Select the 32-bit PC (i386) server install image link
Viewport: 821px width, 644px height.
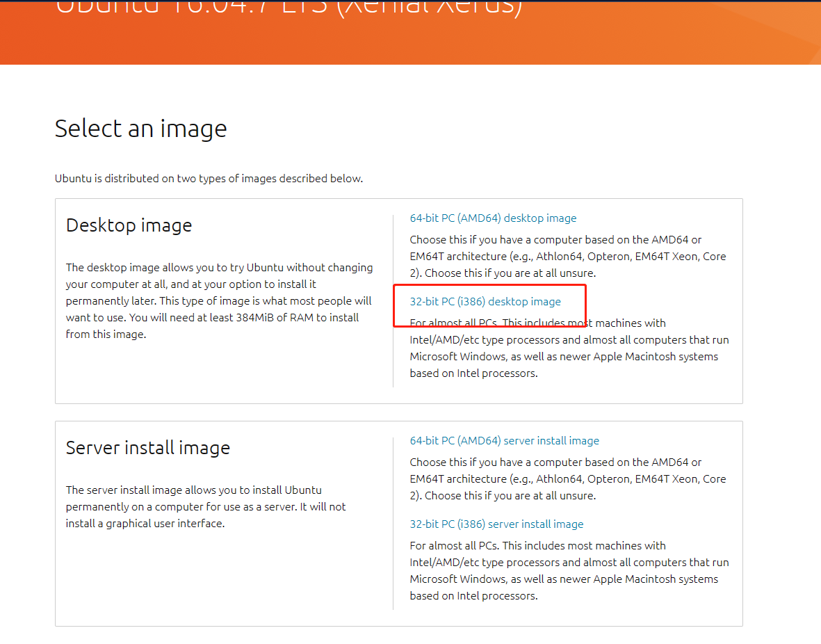click(496, 524)
